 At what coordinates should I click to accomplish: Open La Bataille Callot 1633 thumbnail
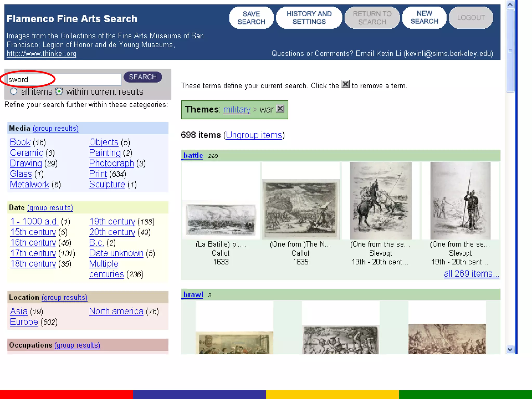tap(221, 220)
